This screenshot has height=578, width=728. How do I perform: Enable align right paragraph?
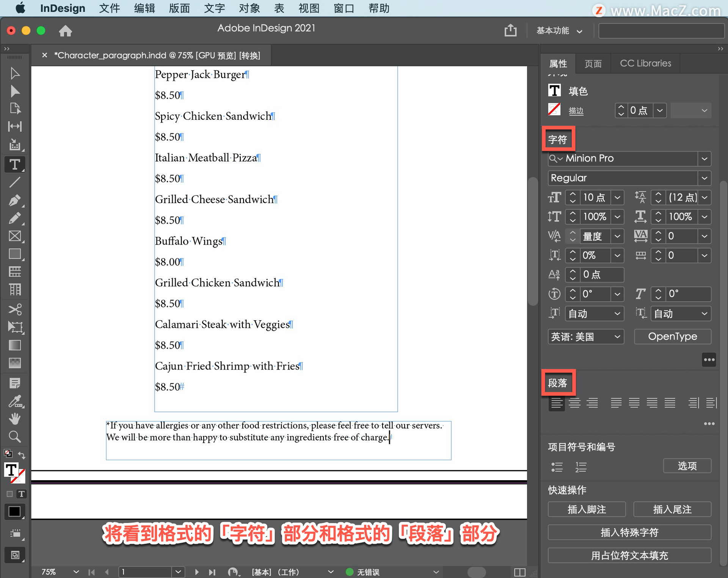pos(592,403)
